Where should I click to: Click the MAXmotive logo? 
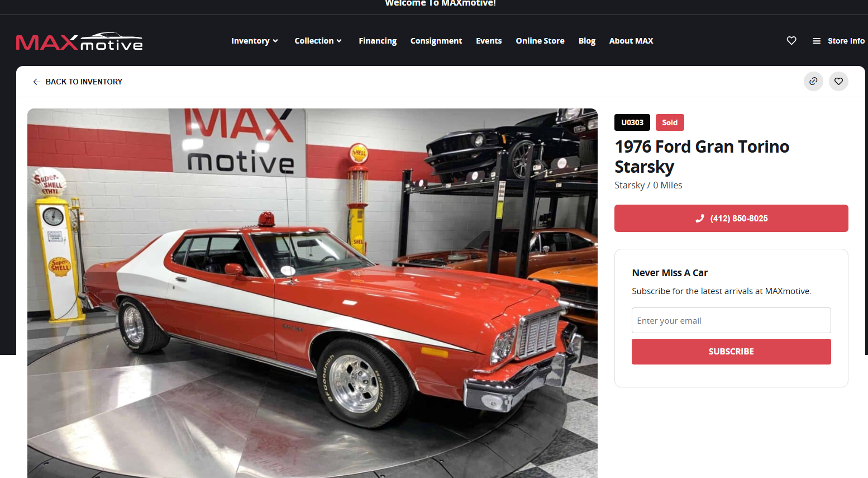(x=79, y=41)
